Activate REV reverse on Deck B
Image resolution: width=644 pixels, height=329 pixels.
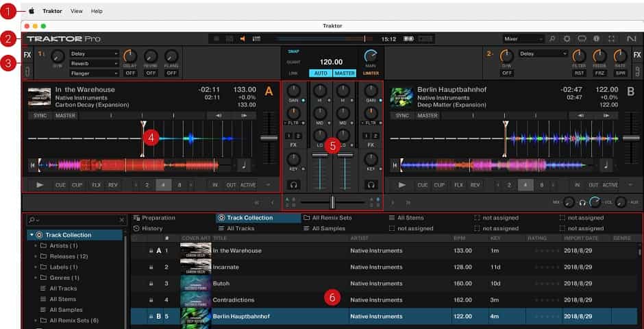tap(475, 185)
